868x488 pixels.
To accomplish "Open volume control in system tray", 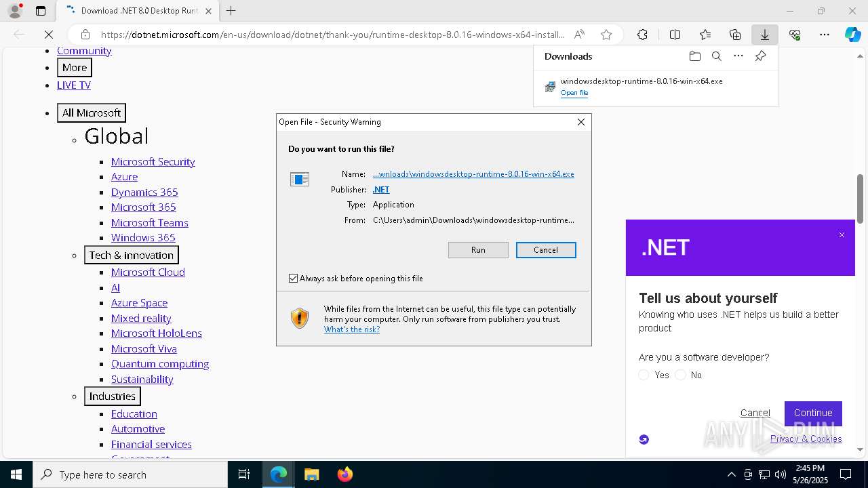I will (x=781, y=474).
